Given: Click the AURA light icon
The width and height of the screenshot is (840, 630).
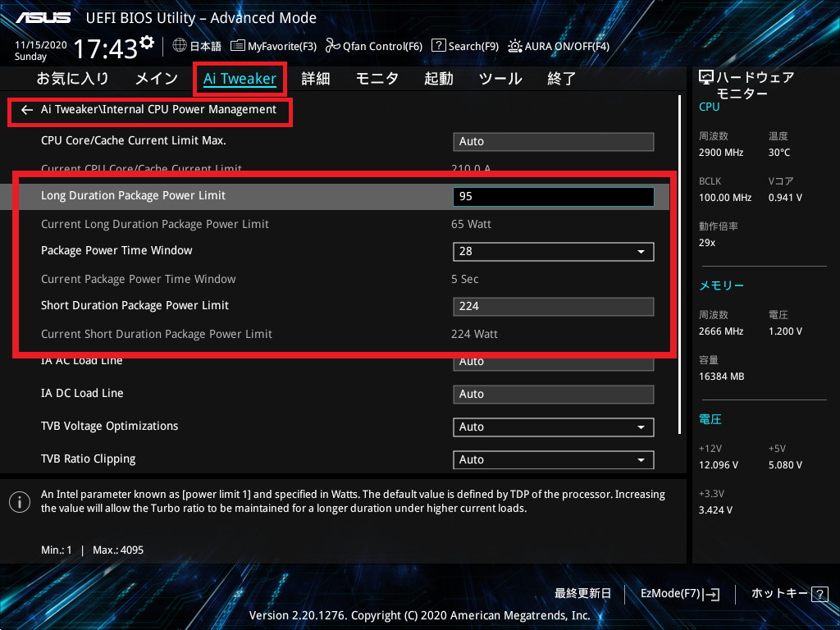Looking at the screenshot, I should pos(515,46).
